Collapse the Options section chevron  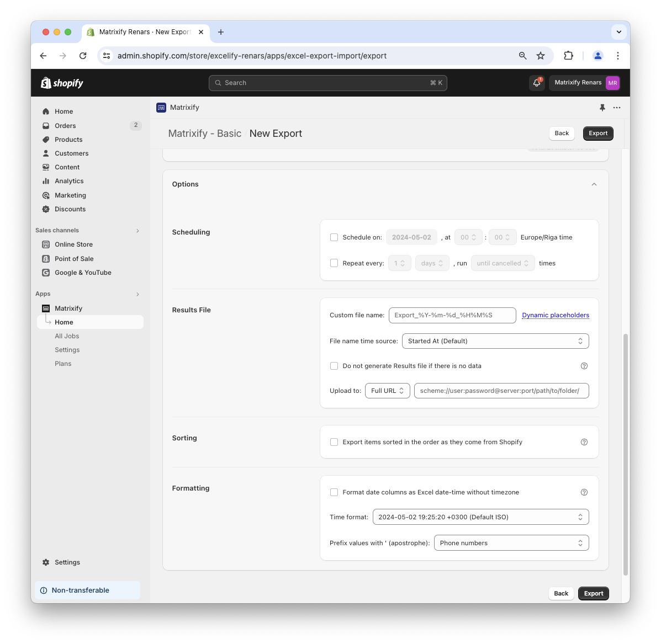coord(594,184)
